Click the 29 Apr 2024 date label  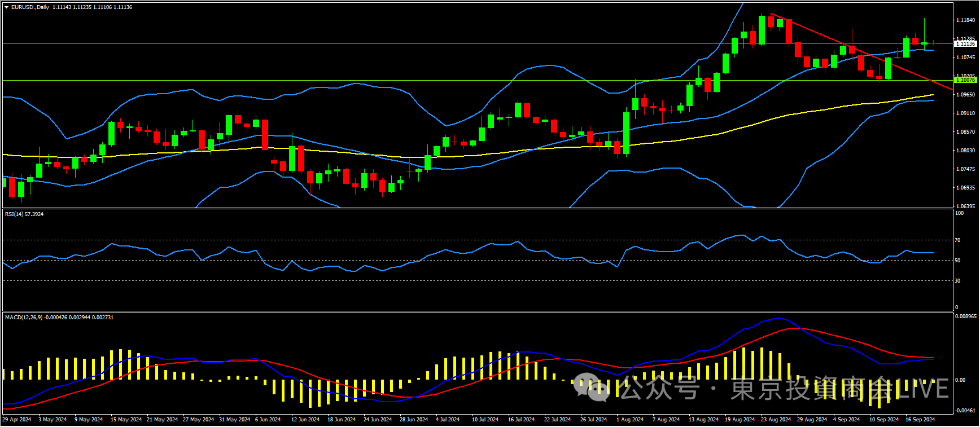(x=17, y=420)
